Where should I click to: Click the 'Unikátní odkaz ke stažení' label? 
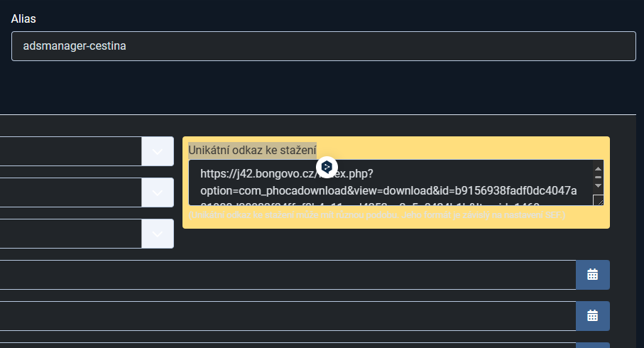click(252, 149)
